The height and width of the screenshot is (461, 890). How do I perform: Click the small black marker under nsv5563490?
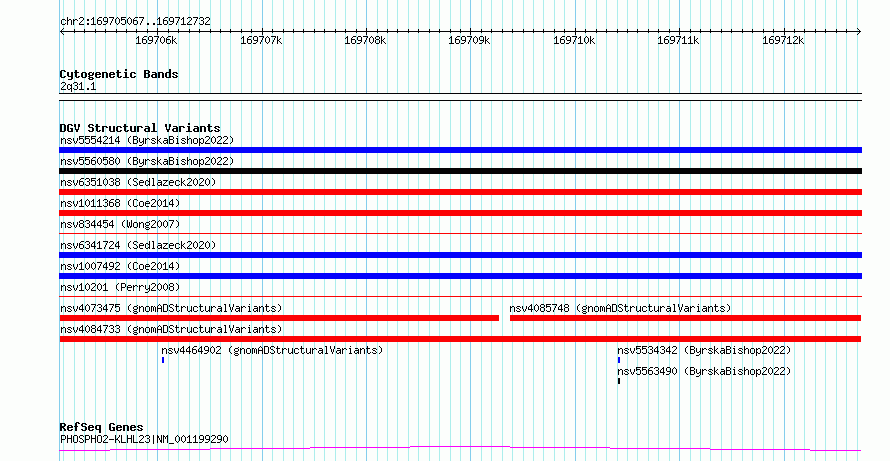[x=619, y=381]
